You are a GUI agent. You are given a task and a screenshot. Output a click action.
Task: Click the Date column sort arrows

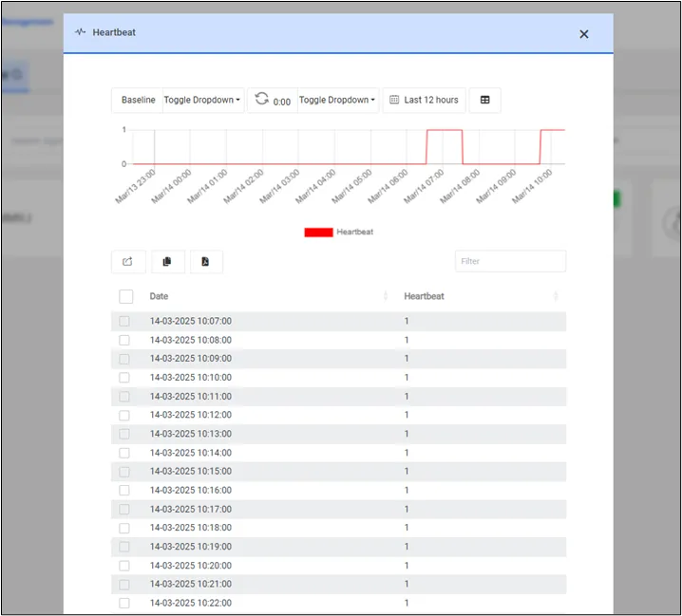click(385, 296)
